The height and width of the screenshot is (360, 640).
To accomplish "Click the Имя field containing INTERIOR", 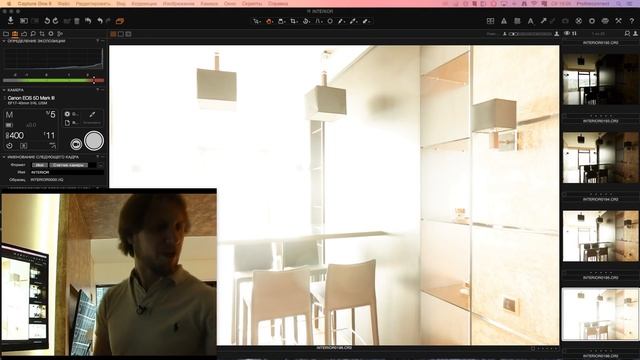I will pos(67,172).
